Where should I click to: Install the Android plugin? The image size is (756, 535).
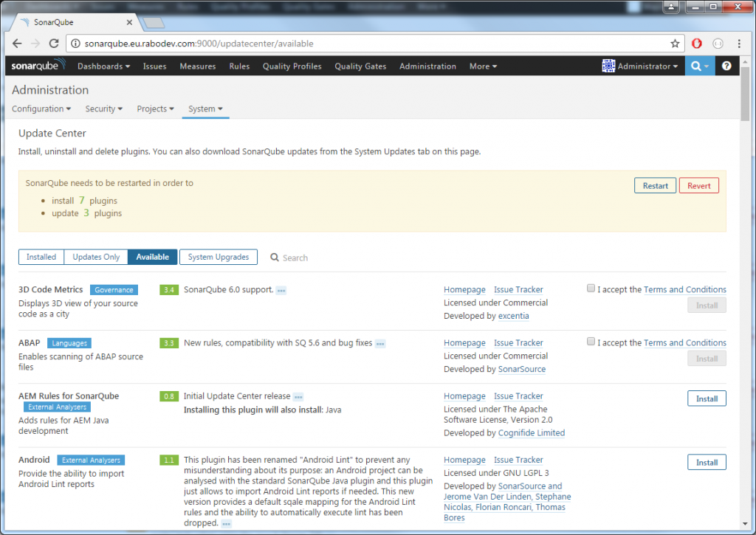coord(707,462)
